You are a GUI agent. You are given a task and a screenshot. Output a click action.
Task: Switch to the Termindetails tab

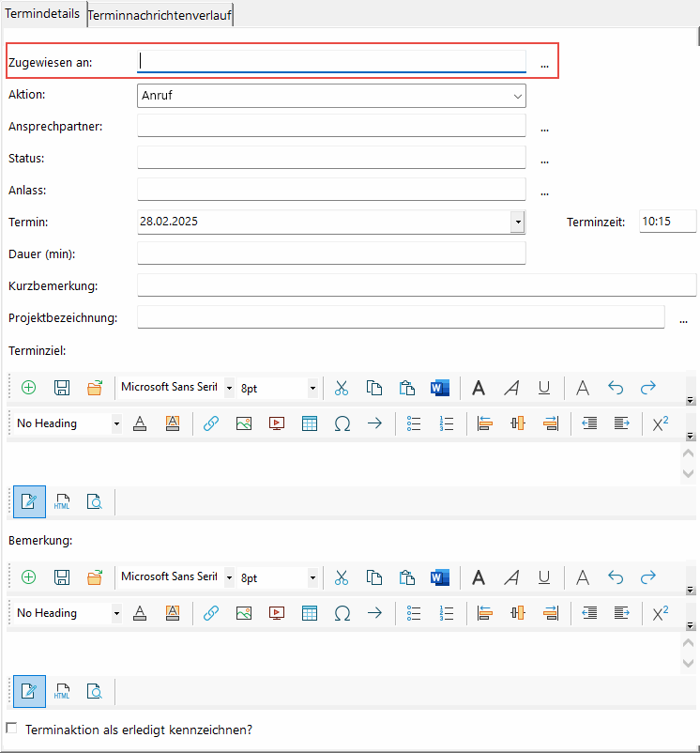point(42,13)
